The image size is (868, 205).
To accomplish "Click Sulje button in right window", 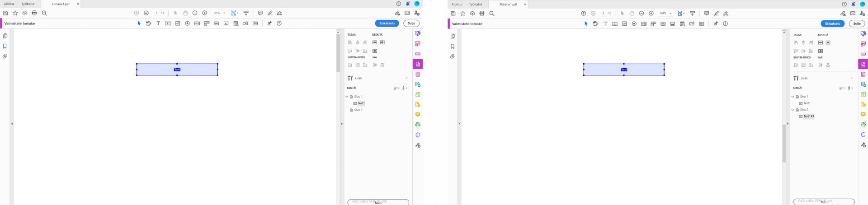I will 857,24.
